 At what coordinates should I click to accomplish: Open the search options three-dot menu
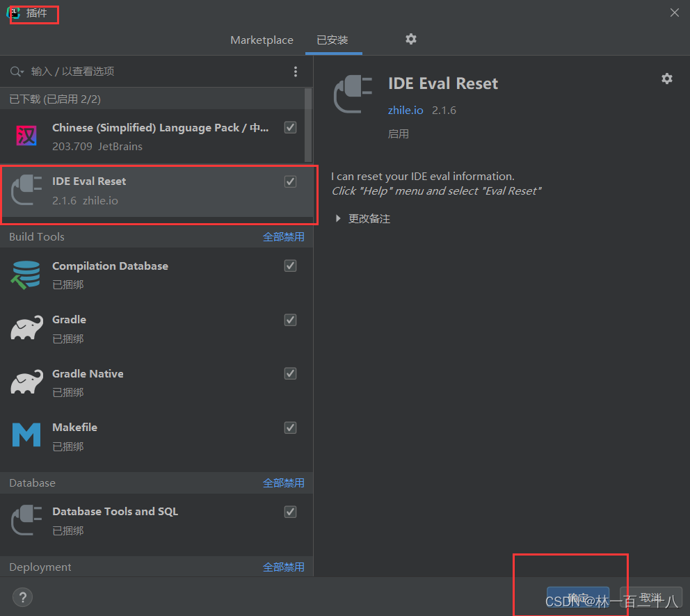[x=296, y=72]
